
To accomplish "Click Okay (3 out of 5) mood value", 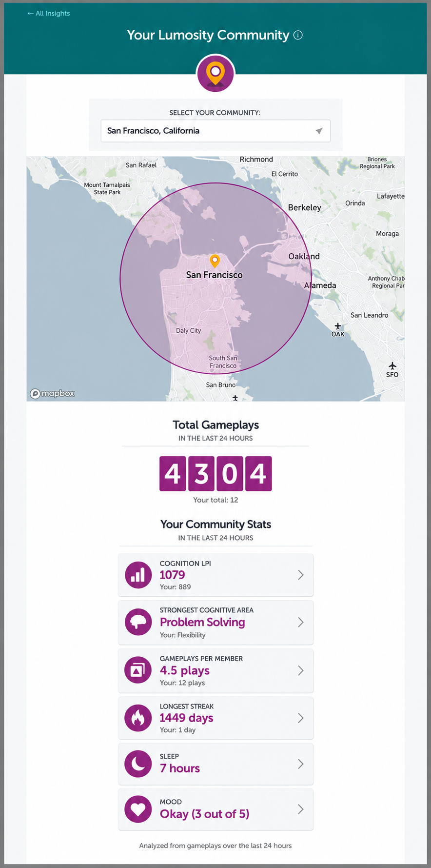I will [x=205, y=814].
